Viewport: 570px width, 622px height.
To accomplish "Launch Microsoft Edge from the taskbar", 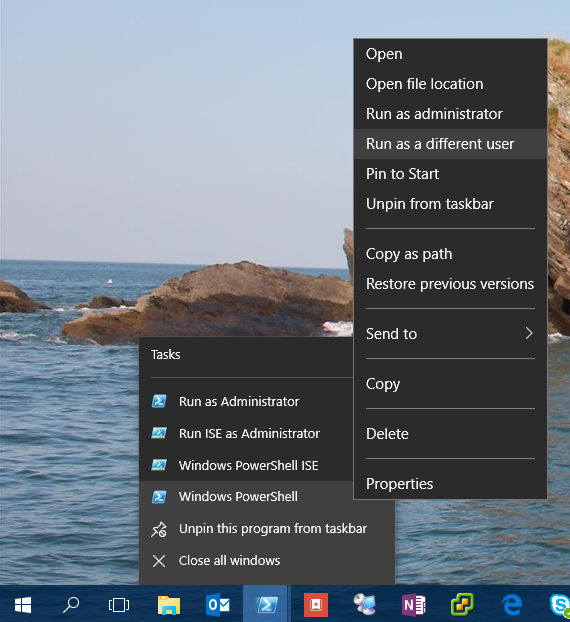I will coord(512,605).
